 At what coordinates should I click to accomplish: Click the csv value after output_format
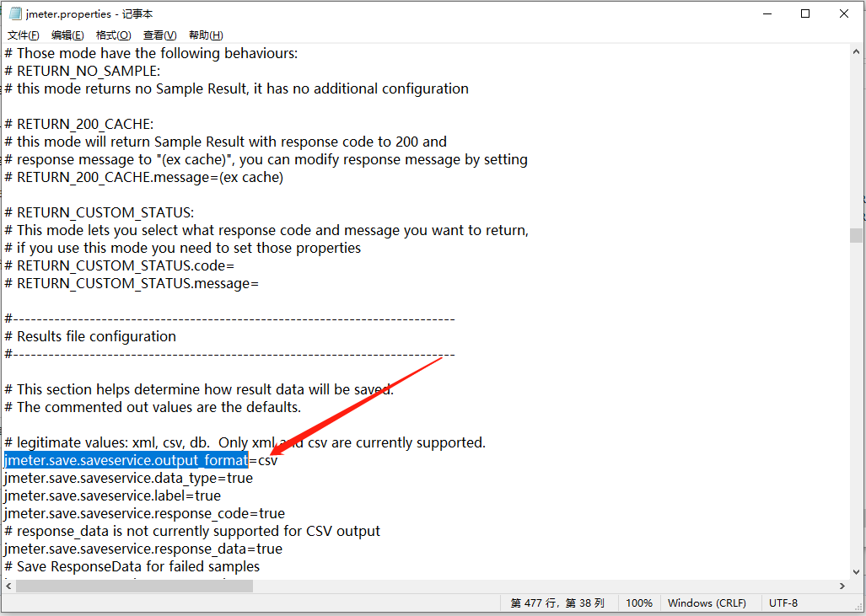click(x=268, y=460)
